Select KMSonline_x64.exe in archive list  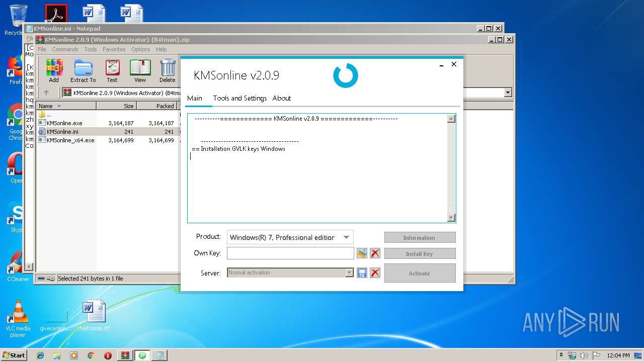click(70, 140)
